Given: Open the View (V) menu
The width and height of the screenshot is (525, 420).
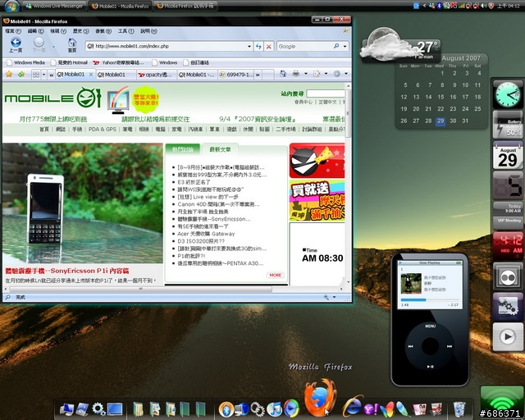Looking at the screenshot, I should tap(58, 31).
